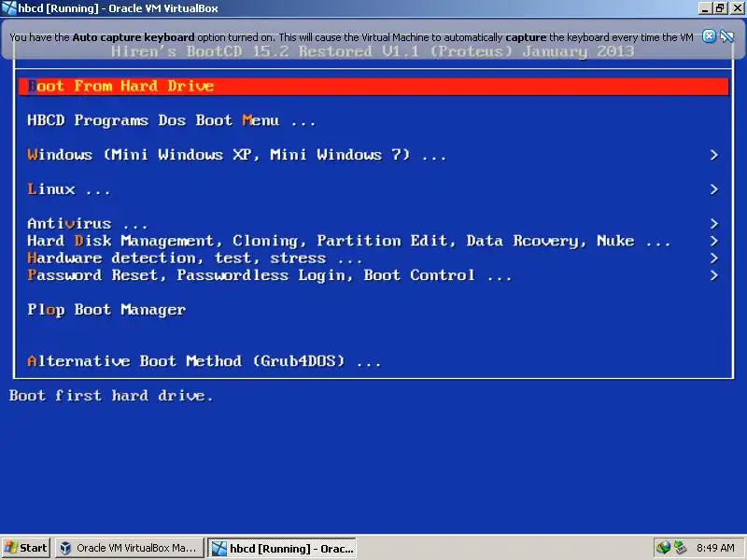Screen dimensions: 747x560
Task: Switch to Oracle VM VirtualBox Manager taskbar button
Action: point(129,548)
